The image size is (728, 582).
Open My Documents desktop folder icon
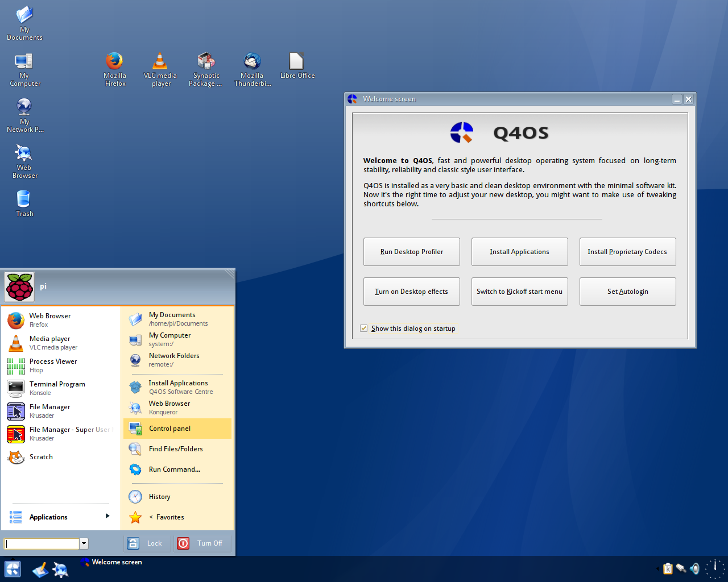[24, 23]
